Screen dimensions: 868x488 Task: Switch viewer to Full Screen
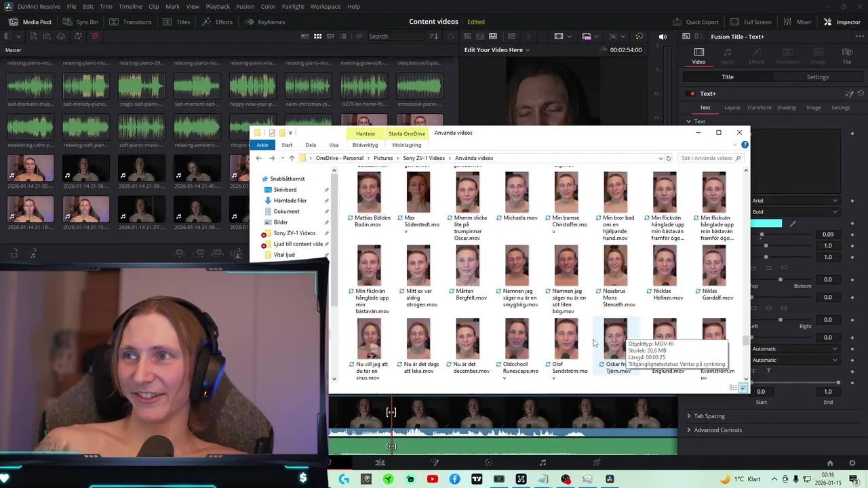click(x=750, y=22)
